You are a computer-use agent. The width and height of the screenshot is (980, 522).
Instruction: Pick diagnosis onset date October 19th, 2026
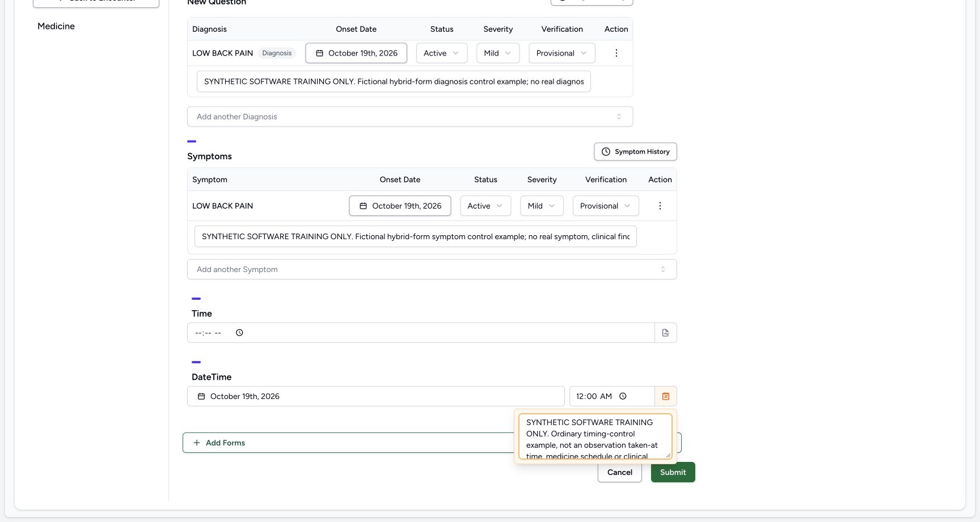[x=356, y=53]
